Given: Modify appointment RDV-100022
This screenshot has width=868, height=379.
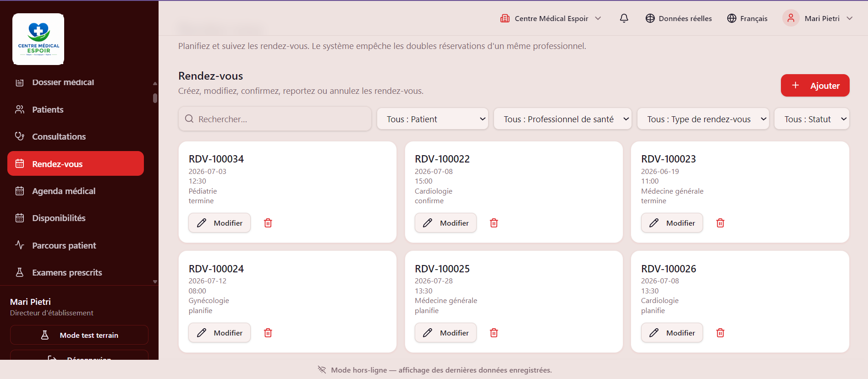Looking at the screenshot, I should (x=445, y=223).
